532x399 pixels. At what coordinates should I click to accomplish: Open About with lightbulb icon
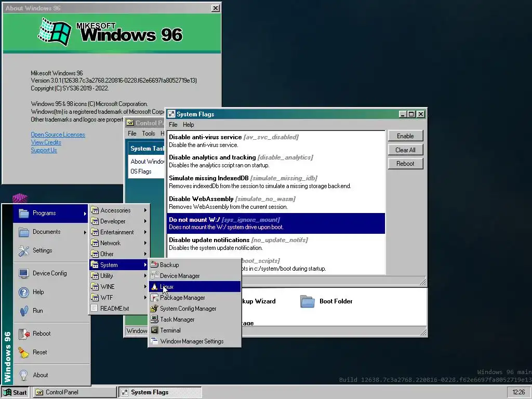click(x=51, y=375)
